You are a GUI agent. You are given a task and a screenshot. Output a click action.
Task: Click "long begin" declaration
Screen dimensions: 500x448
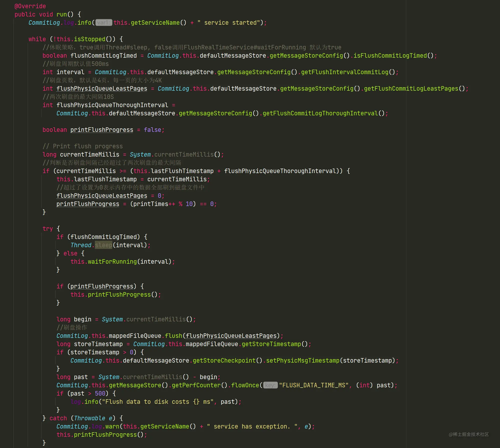click(x=74, y=319)
